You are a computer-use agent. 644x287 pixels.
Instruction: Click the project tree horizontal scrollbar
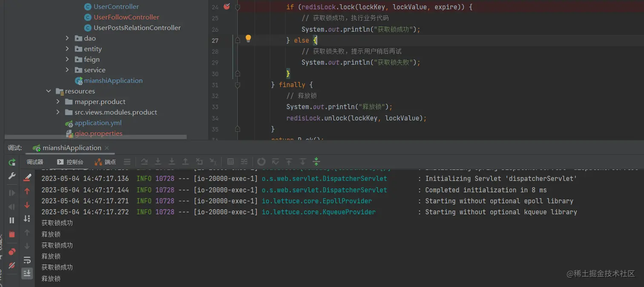pyautogui.click(x=96, y=137)
